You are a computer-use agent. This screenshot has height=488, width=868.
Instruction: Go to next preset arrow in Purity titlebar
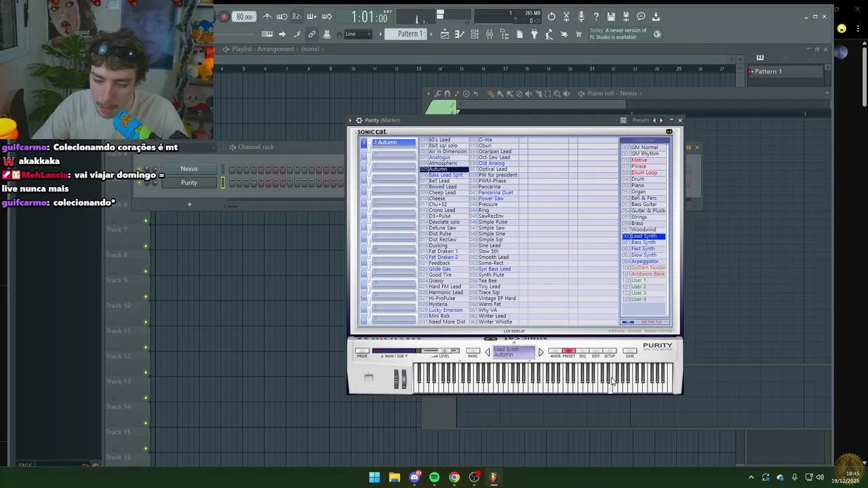[x=661, y=120]
